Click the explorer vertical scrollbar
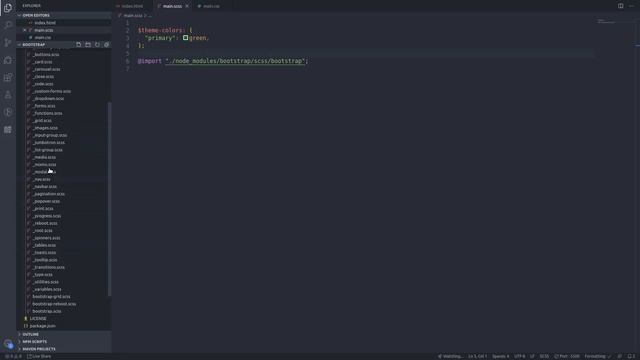 pos(109,199)
